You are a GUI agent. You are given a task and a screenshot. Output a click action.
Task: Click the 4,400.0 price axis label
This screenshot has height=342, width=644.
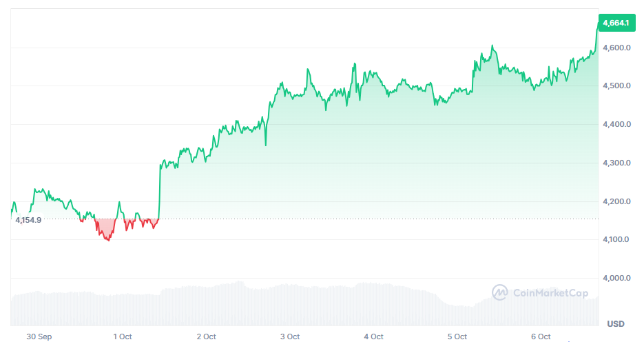coord(616,125)
